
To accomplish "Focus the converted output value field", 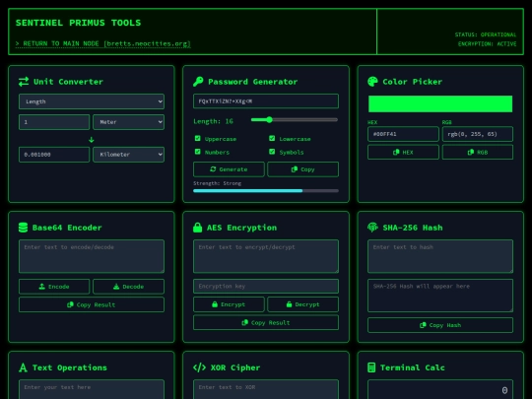I will click(54, 155).
